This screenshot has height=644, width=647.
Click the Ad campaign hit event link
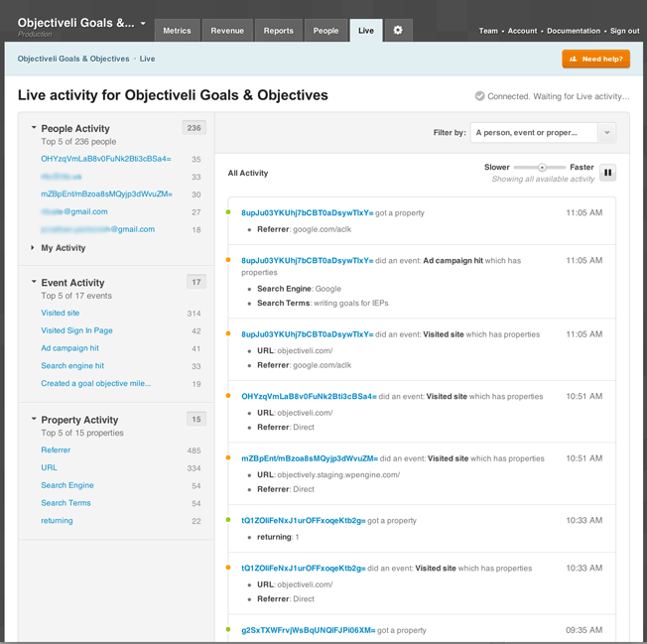(x=69, y=348)
